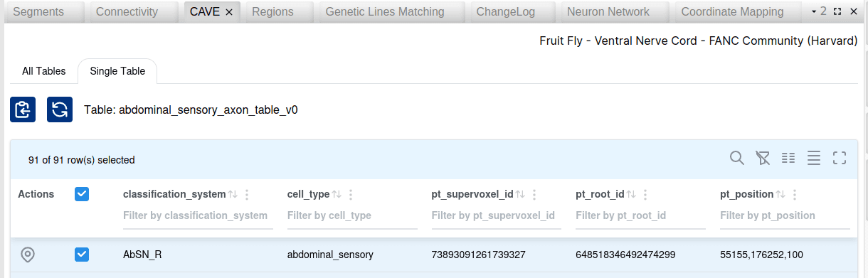Open the cell_type column options menu

(351, 194)
